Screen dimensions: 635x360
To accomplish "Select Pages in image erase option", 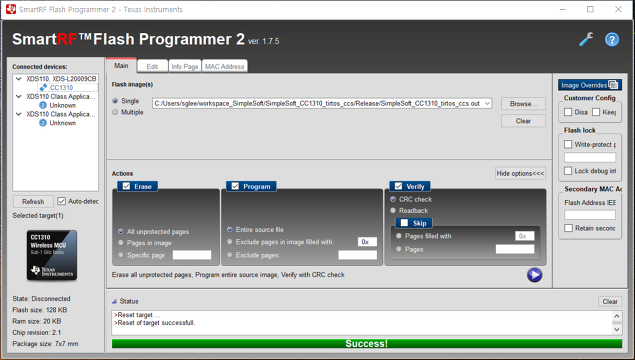I will [121, 243].
